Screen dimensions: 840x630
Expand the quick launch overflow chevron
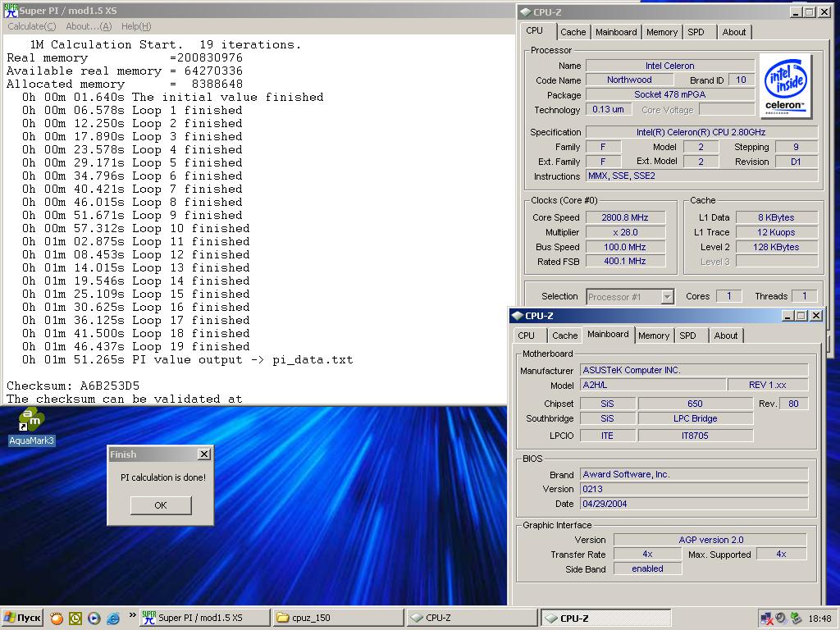pos(132,615)
